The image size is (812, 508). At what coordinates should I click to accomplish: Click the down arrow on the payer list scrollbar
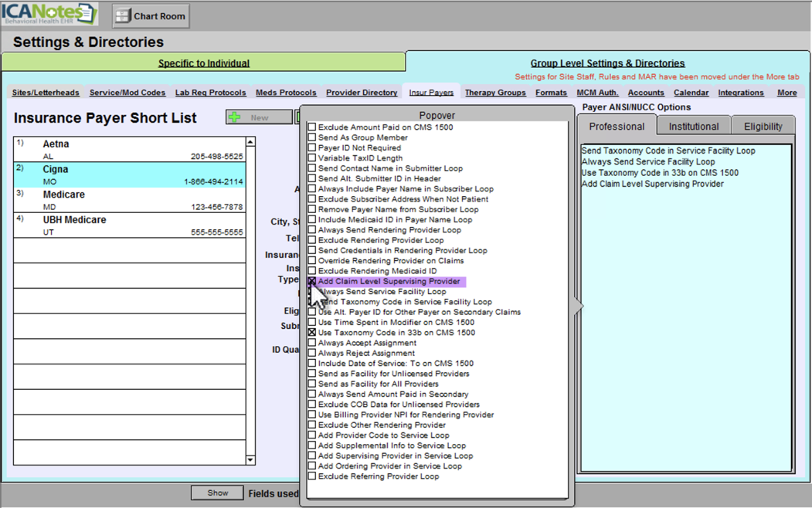pos(250,459)
